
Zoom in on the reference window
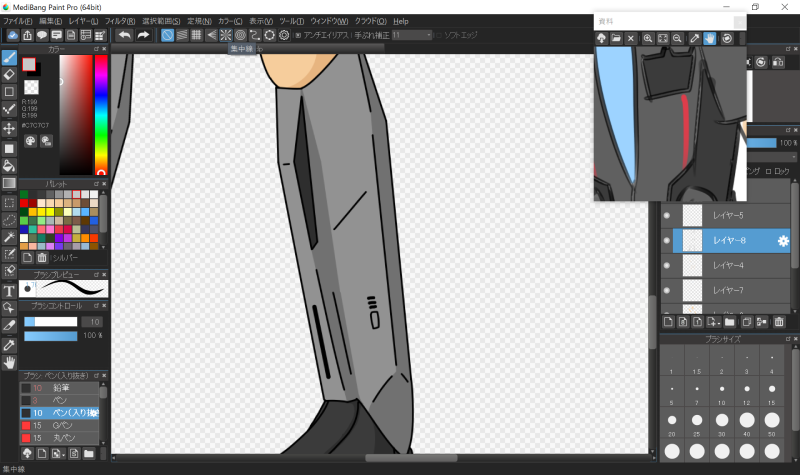648,38
